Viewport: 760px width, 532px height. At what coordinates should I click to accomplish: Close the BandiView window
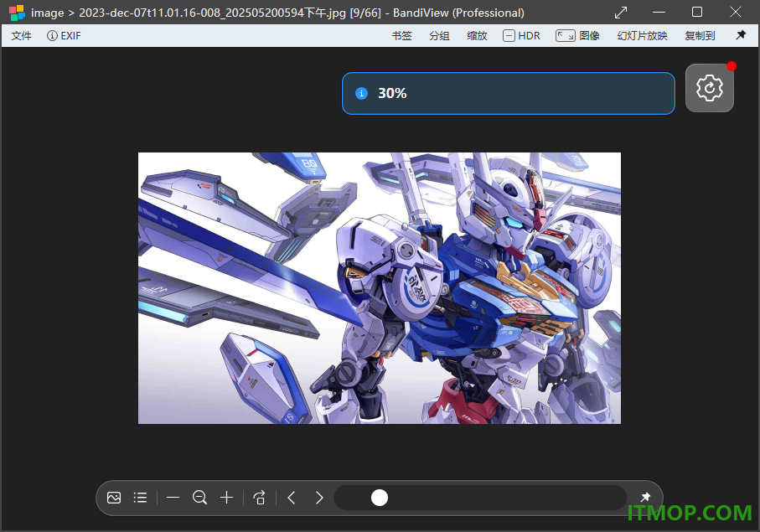coord(735,12)
